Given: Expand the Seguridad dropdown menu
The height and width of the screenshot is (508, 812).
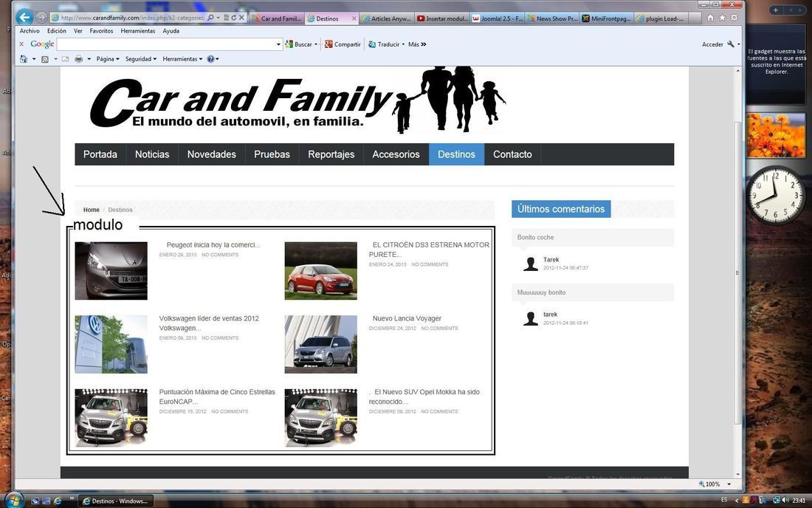Looking at the screenshot, I should (141, 59).
